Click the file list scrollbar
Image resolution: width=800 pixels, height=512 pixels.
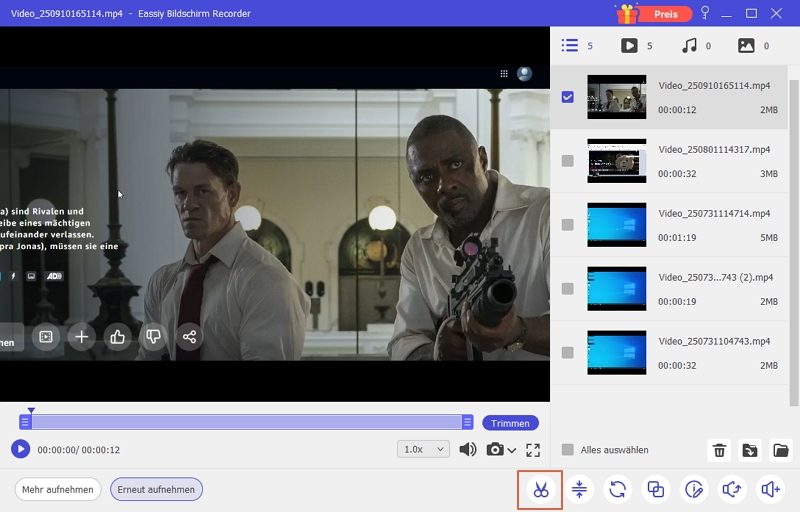coord(793,242)
